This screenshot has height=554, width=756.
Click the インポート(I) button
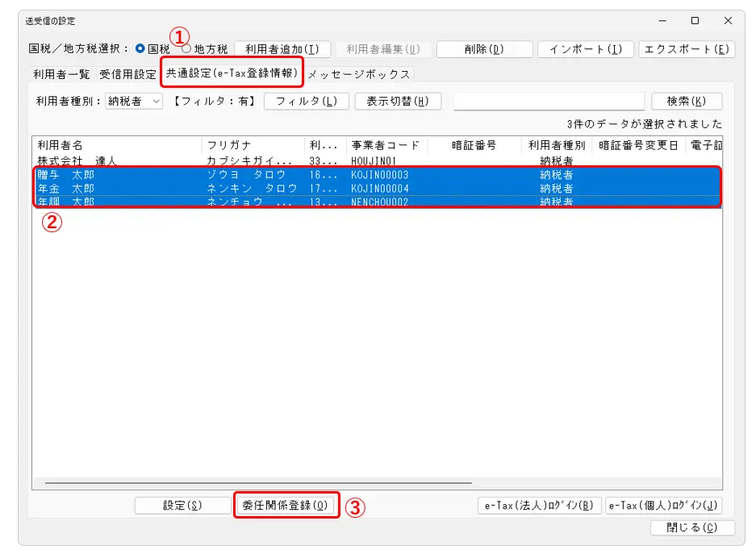point(585,49)
